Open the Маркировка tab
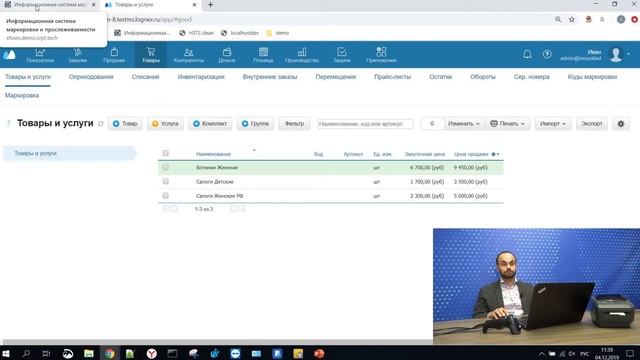Screen dimensions: 640x360 [x=22, y=95]
